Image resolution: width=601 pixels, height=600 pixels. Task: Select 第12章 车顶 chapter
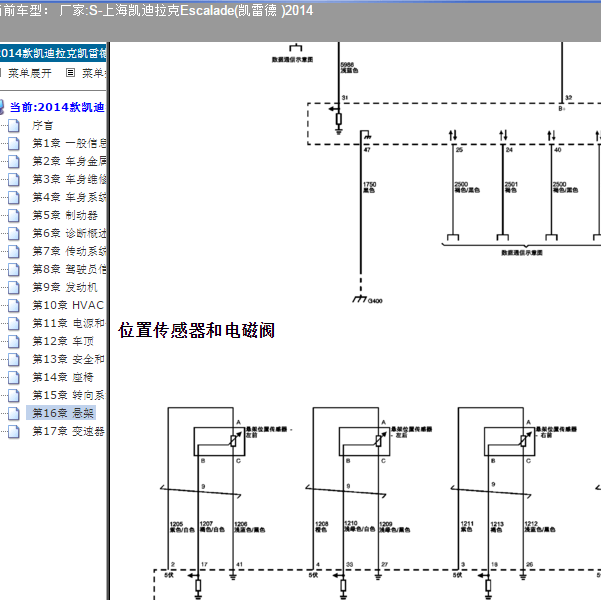click(x=63, y=342)
